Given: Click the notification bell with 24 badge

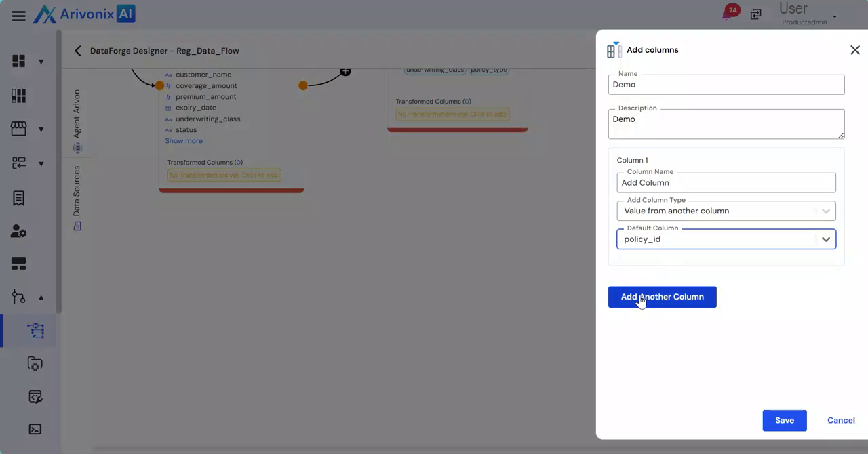Looking at the screenshot, I should [x=728, y=14].
